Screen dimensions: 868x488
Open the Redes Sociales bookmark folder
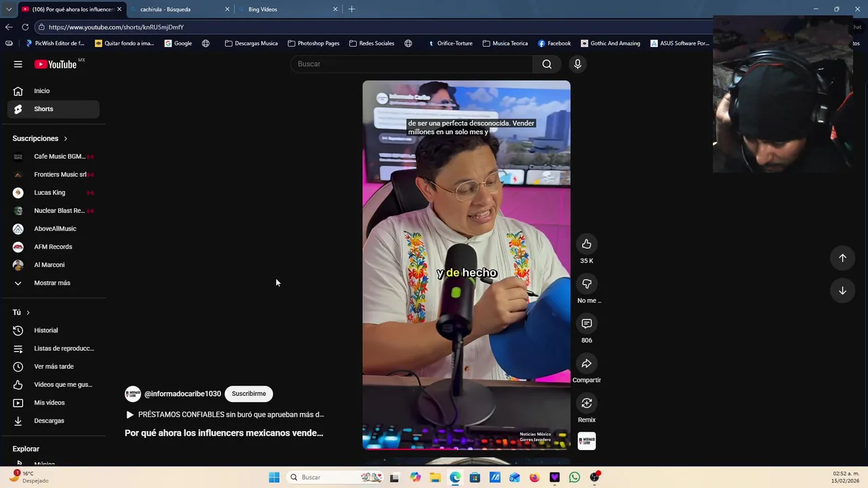point(372,43)
